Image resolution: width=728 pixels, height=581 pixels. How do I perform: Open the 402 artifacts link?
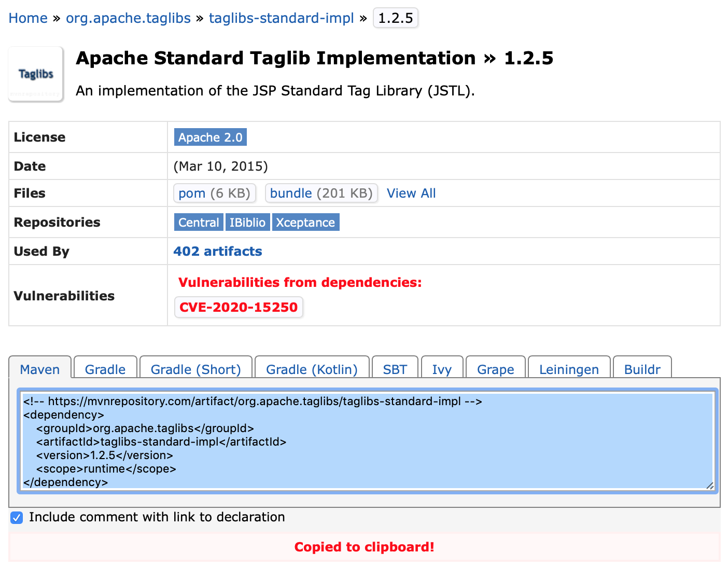(218, 252)
